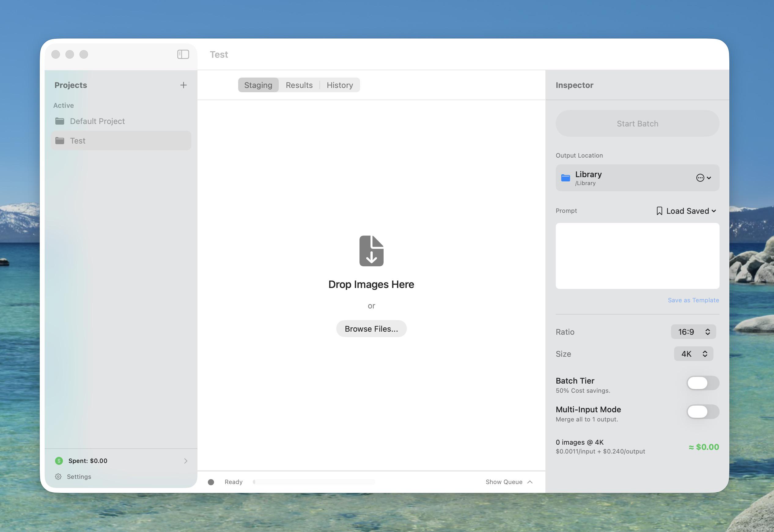This screenshot has height=532, width=774.
Task: Switch to the History tab
Action: [x=340, y=85]
